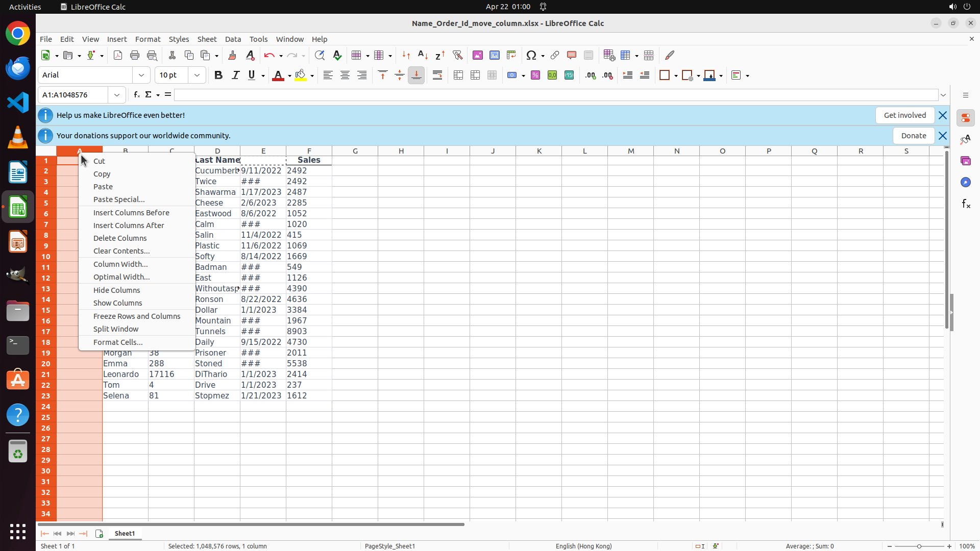Toggle Bold formatting
The image size is (980, 551).
218,75
